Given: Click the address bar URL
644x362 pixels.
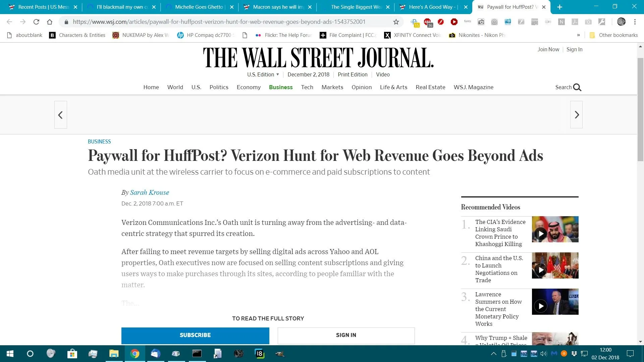Looking at the screenshot, I should (219, 22).
